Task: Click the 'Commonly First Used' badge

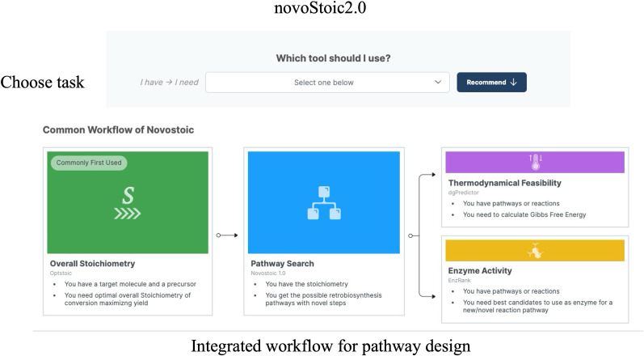Action: [89, 163]
